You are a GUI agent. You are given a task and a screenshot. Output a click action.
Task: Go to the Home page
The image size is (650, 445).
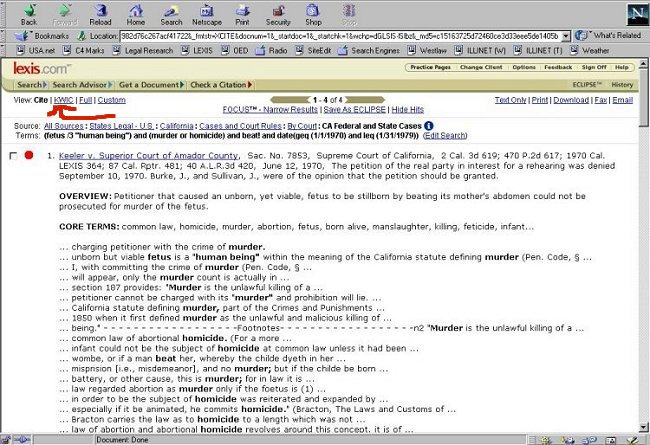tap(135, 13)
